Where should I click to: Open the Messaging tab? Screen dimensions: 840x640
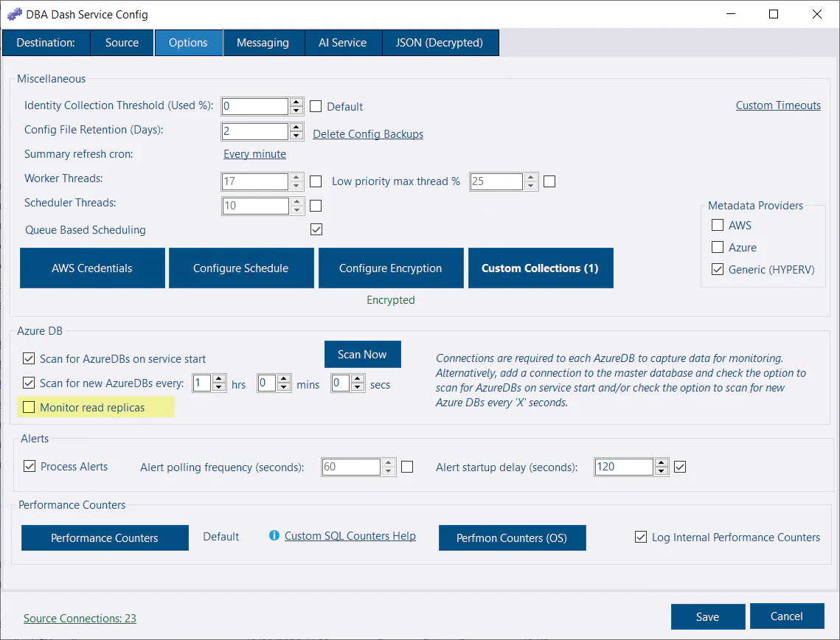[x=263, y=43]
